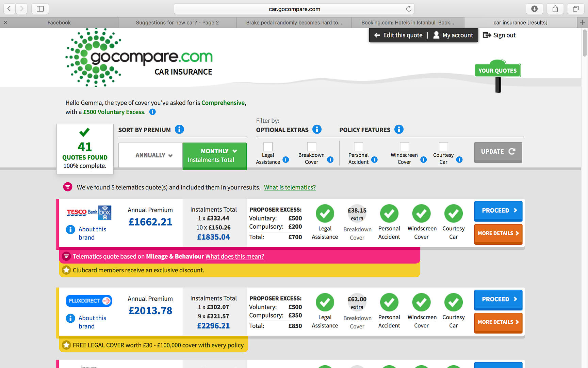Toggle Safari sidebar button
Screen dimensions: 588x368
(40, 9)
